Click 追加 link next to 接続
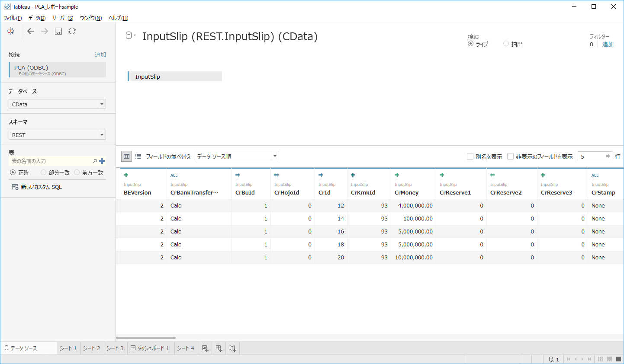 click(x=100, y=54)
